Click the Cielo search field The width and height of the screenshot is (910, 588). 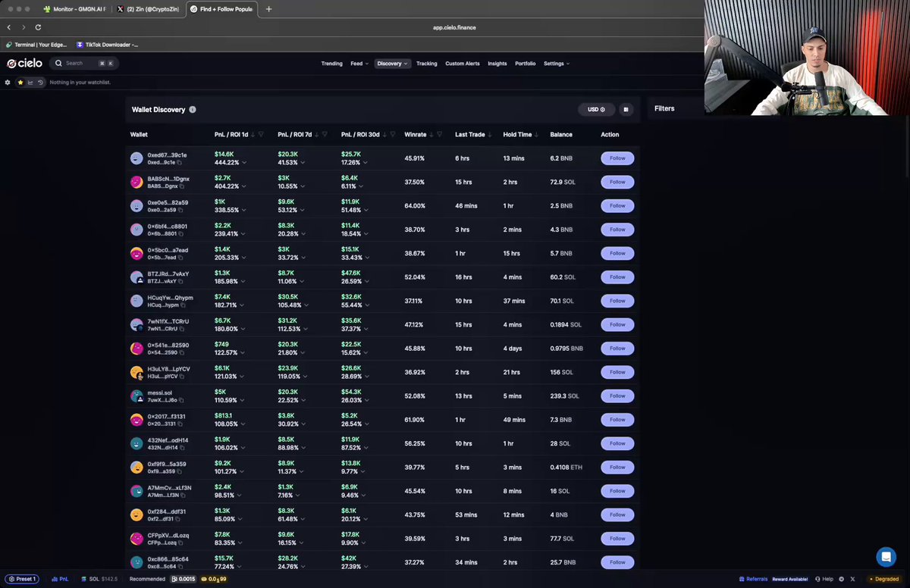83,64
